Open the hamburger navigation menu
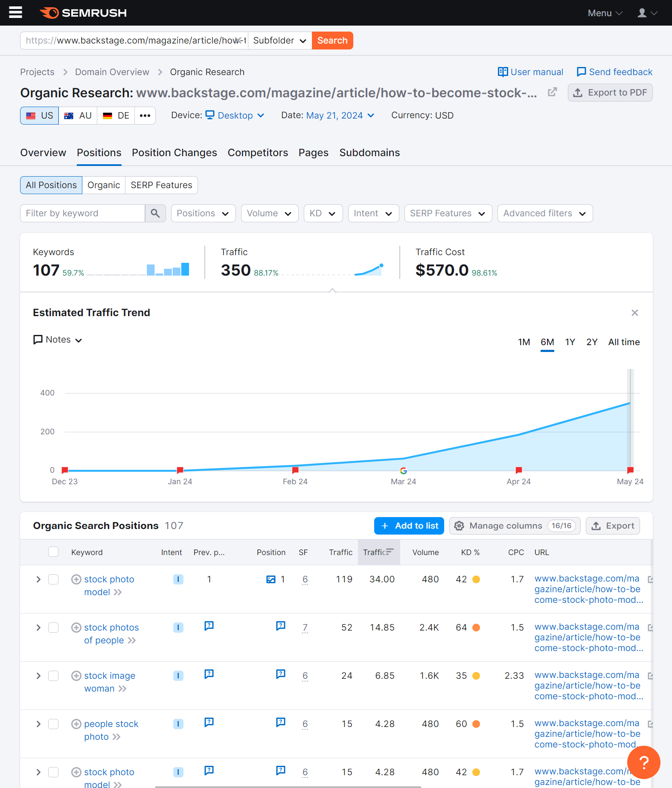Screen dimensions: 672x788 (15, 12)
